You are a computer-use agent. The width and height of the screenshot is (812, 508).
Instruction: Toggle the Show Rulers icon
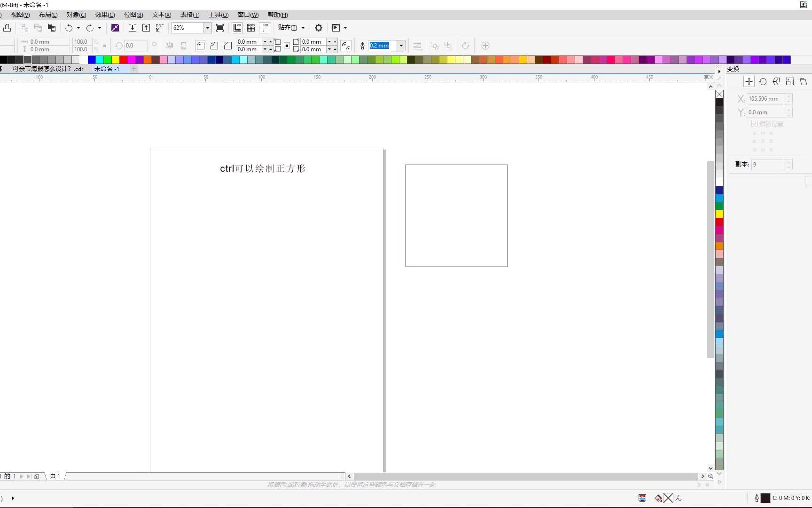[237, 28]
